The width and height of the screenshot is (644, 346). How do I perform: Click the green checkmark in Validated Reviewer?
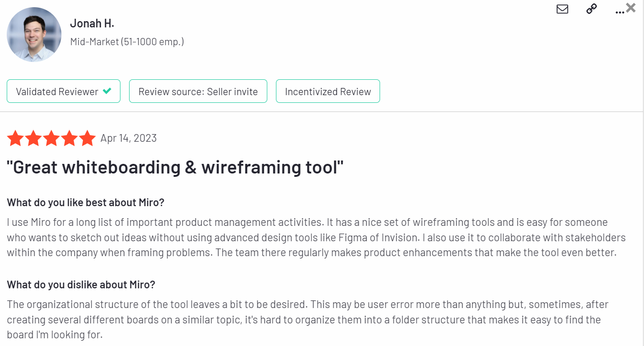click(107, 91)
